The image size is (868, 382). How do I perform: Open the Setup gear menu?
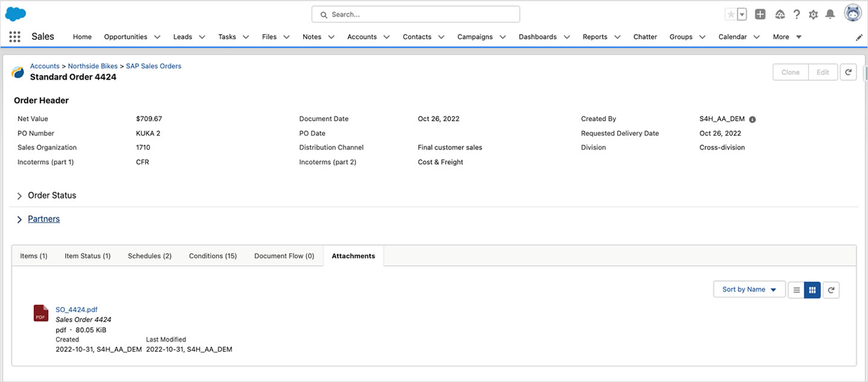[x=813, y=14]
